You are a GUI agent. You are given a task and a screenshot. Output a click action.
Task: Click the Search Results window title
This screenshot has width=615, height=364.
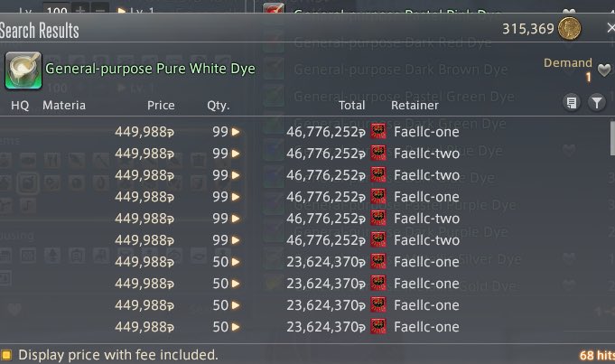pos(39,31)
